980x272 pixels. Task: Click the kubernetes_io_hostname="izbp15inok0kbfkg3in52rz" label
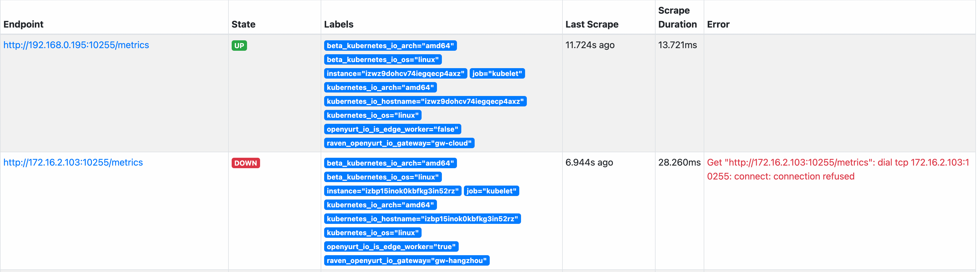422,219
